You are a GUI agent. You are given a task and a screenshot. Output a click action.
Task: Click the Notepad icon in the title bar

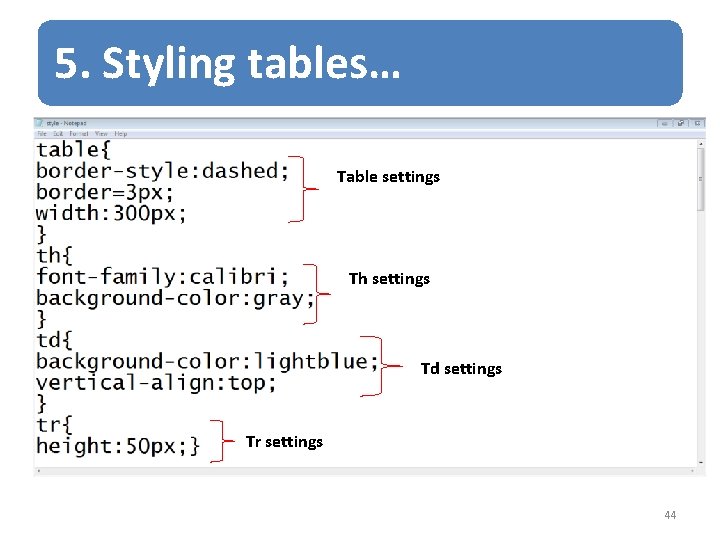pyautogui.click(x=39, y=123)
